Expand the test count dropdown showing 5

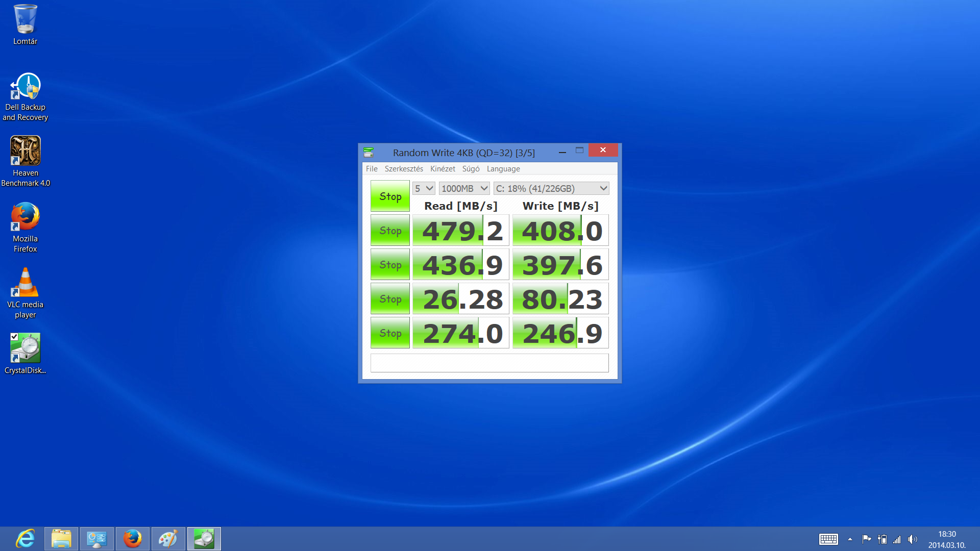(424, 188)
